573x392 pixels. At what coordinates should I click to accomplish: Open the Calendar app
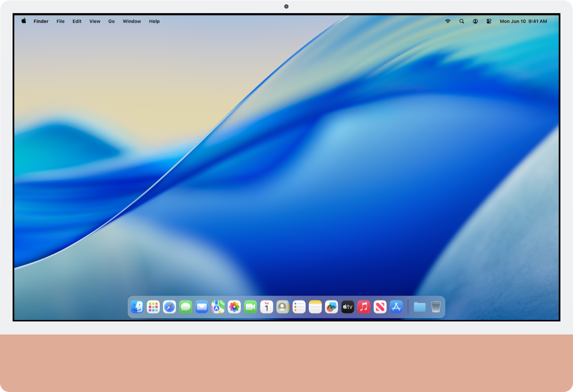click(x=266, y=307)
